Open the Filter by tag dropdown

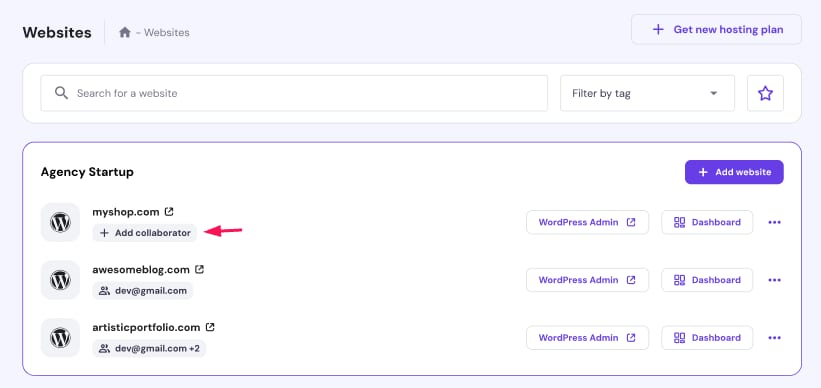point(647,93)
